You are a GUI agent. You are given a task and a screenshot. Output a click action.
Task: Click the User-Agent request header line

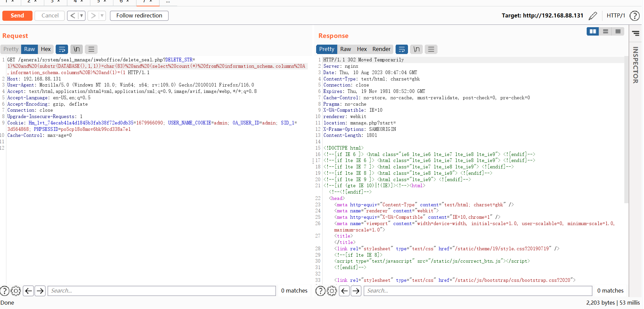pyautogui.click(x=131, y=85)
